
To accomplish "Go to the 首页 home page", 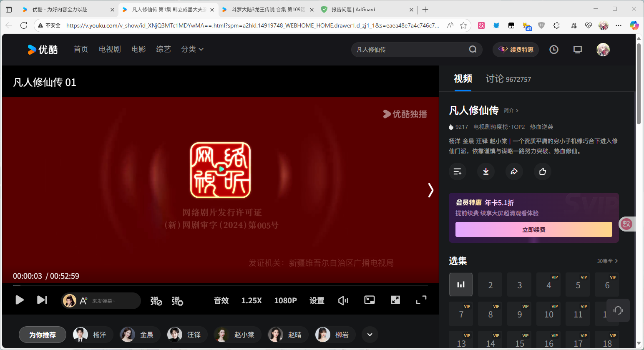I will point(81,49).
